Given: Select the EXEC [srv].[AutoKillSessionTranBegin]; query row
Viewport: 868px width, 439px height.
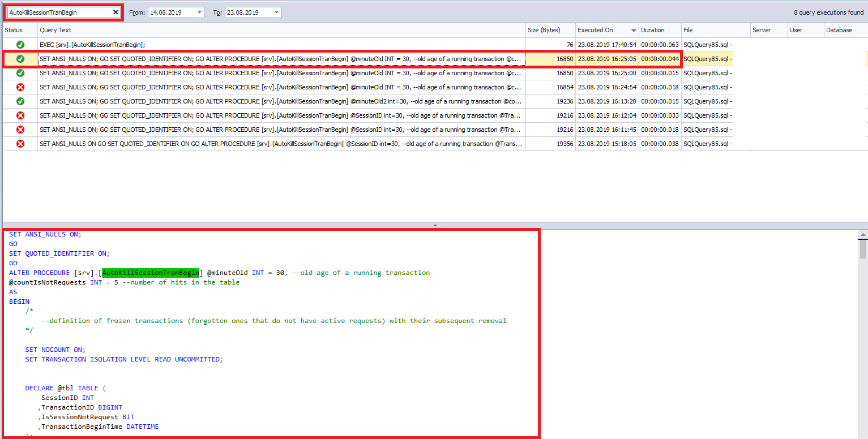Looking at the screenshot, I should point(281,45).
